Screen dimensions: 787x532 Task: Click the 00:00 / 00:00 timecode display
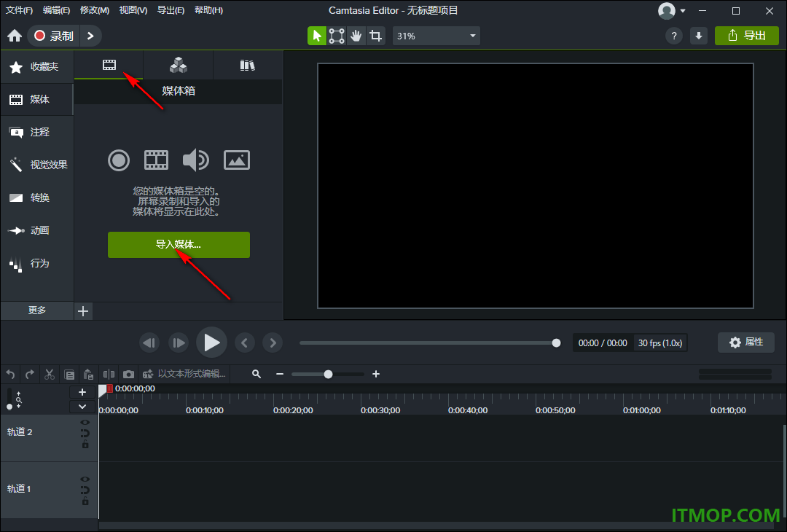(603, 343)
